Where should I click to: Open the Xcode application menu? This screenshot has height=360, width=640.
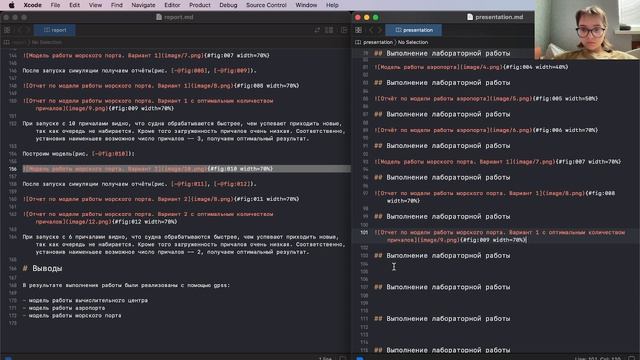coord(33,5)
